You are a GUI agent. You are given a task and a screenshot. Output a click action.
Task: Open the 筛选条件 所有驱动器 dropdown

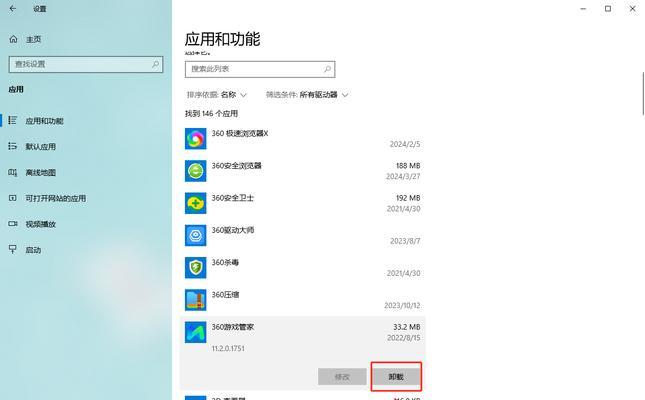pyautogui.click(x=307, y=95)
